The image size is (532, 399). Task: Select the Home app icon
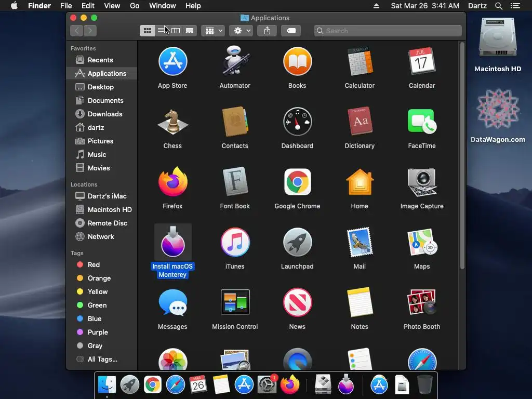[360, 182]
